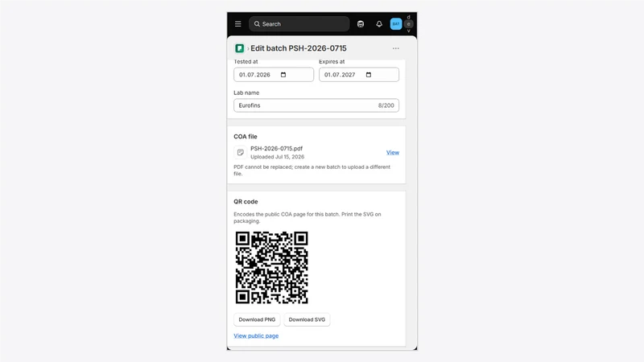Click the Edit batch PSH-2026-0715 title
Image resolution: width=644 pixels, height=362 pixels.
pyautogui.click(x=299, y=48)
